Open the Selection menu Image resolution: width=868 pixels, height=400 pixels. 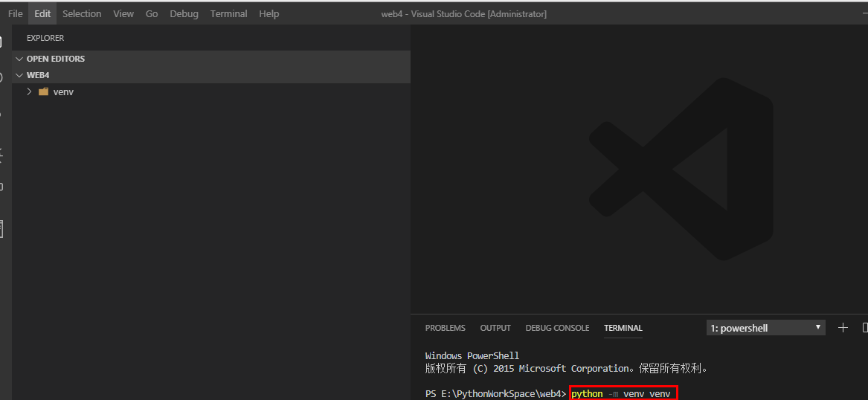coord(82,14)
